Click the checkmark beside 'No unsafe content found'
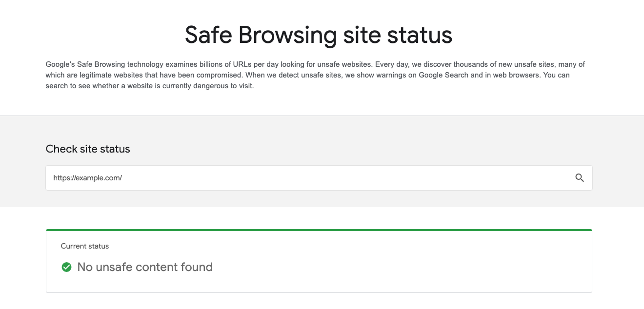Viewport: 644px width, 309px height. (x=66, y=267)
